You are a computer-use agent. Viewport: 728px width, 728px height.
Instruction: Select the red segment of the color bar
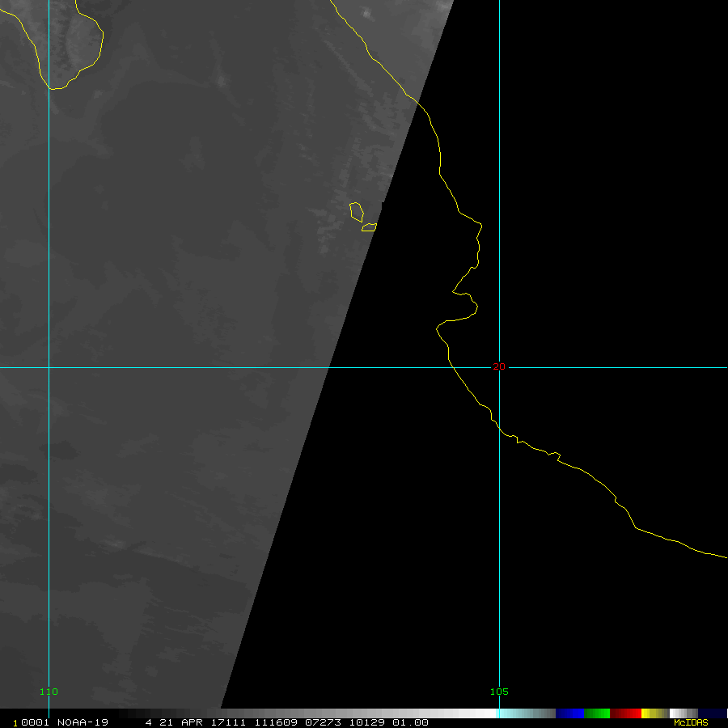[625, 713]
